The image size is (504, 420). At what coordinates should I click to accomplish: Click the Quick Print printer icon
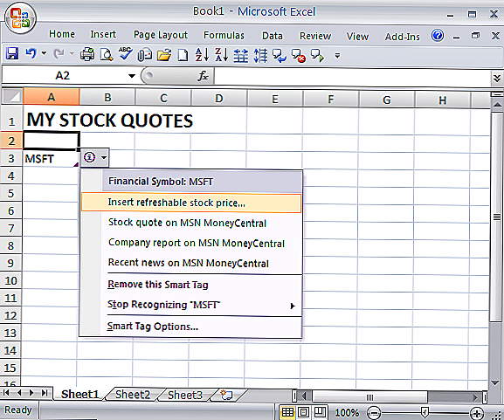[87, 54]
